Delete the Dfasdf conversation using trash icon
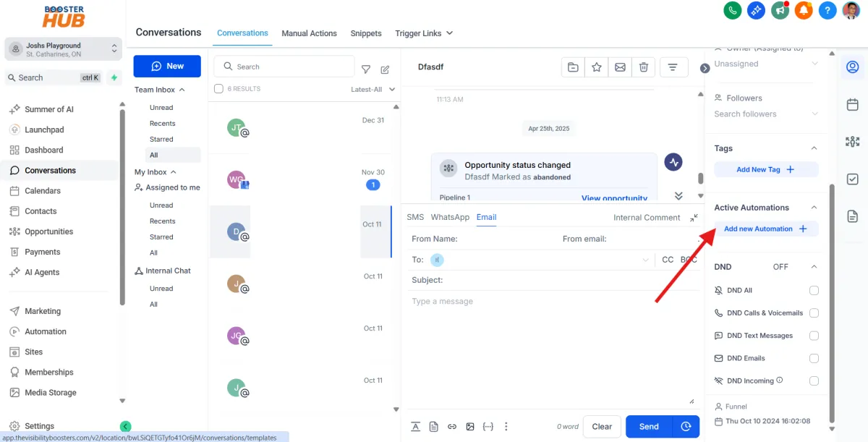 (x=643, y=67)
